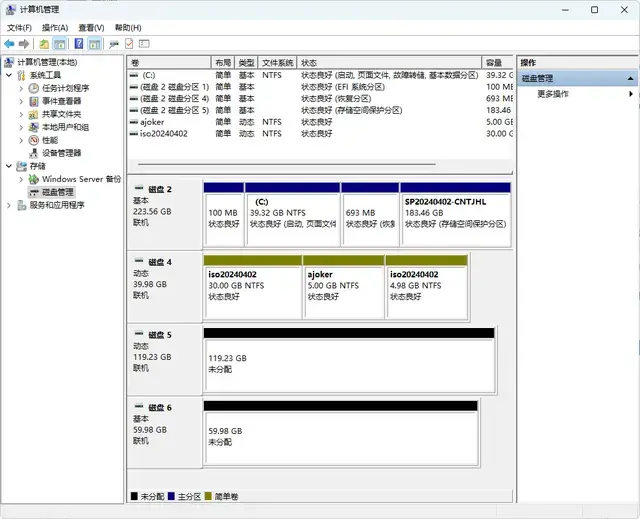
Task: Open 更多操作 in the actions pane
Action: (x=553, y=94)
